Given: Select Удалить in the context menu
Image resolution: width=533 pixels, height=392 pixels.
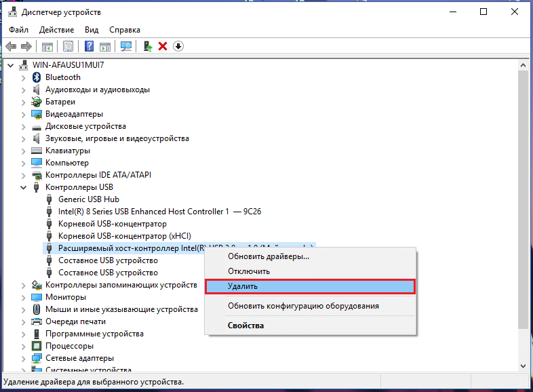Looking at the screenshot, I should tap(311, 286).
